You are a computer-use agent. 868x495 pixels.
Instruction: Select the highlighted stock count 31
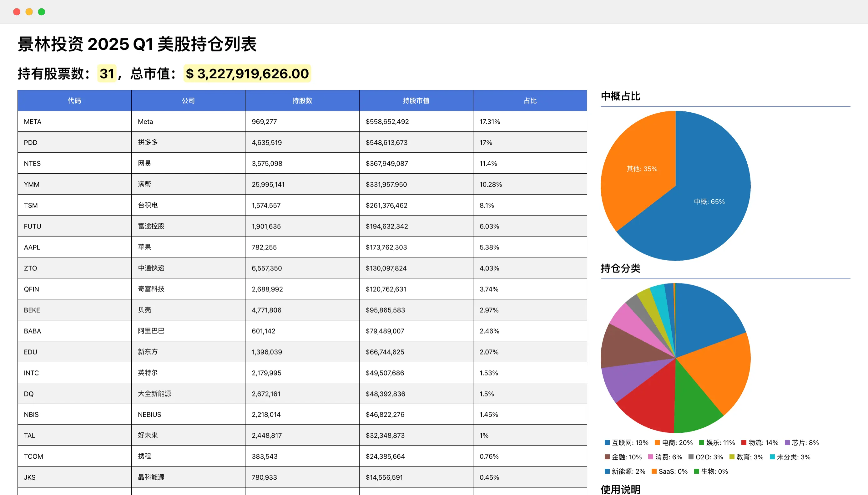107,74
